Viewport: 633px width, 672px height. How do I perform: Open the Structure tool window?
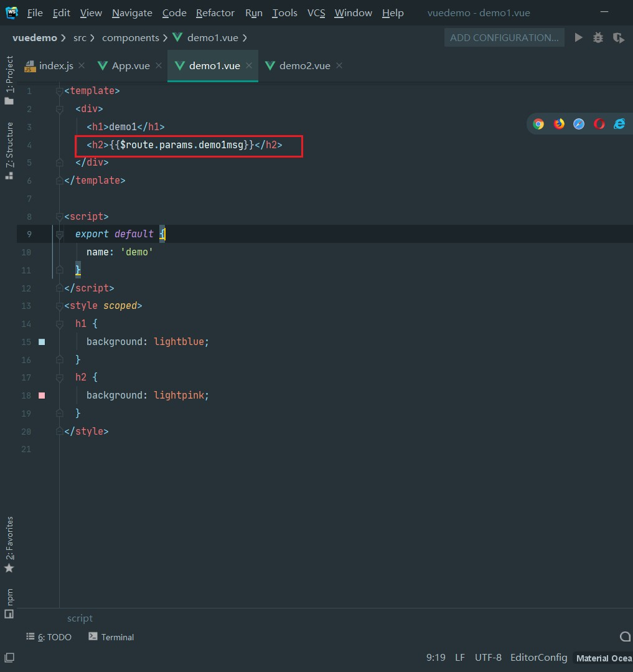click(x=9, y=151)
